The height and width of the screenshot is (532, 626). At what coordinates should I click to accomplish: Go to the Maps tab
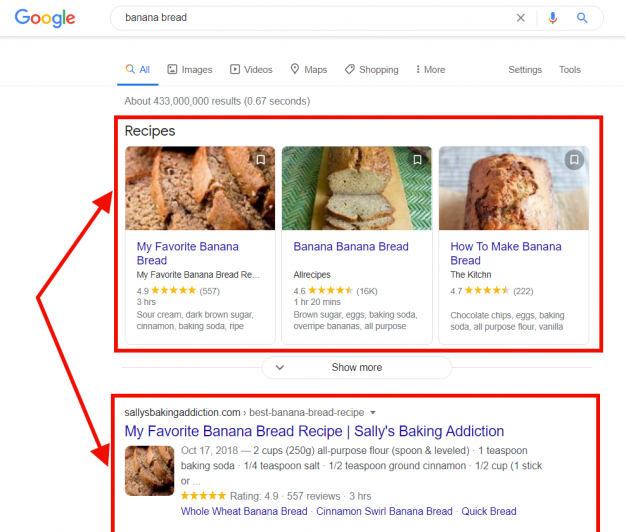tap(309, 69)
